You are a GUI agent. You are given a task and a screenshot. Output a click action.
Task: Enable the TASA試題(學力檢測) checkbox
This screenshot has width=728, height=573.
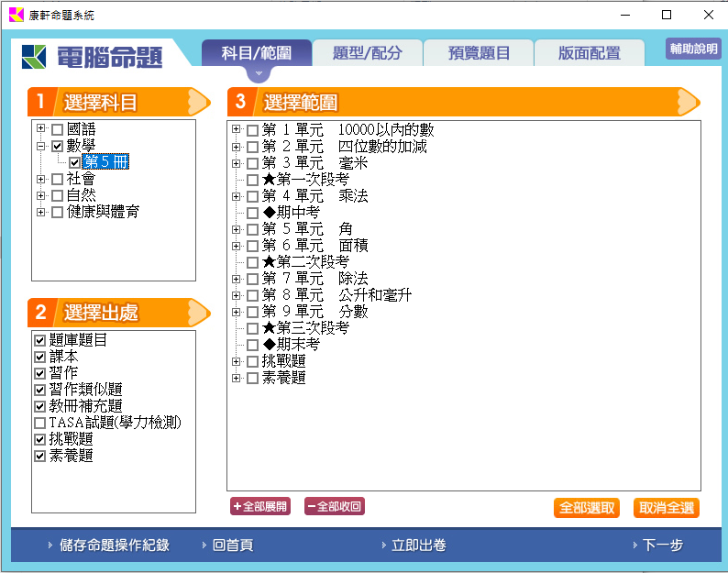pos(39,423)
